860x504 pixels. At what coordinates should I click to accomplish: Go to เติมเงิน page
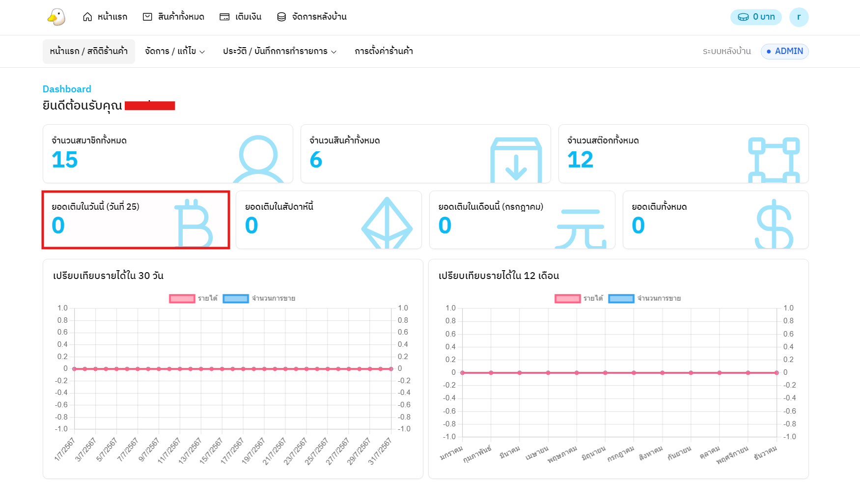[x=241, y=17]
